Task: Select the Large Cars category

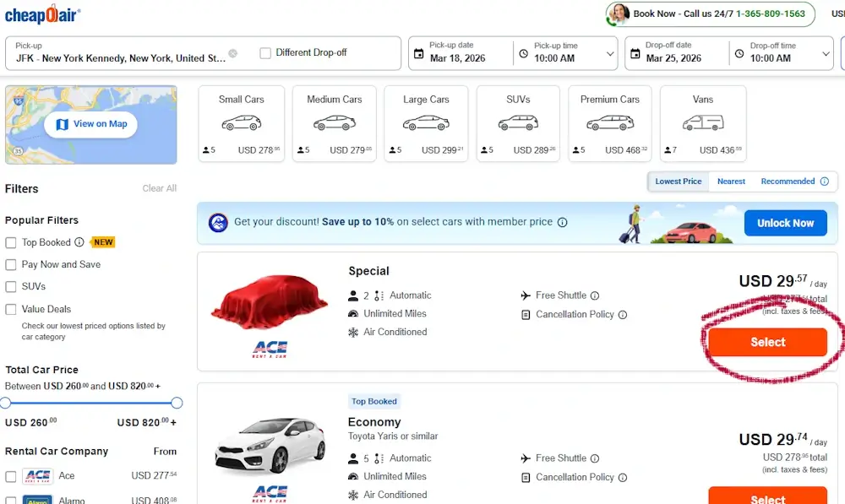Action: [426, 123]
